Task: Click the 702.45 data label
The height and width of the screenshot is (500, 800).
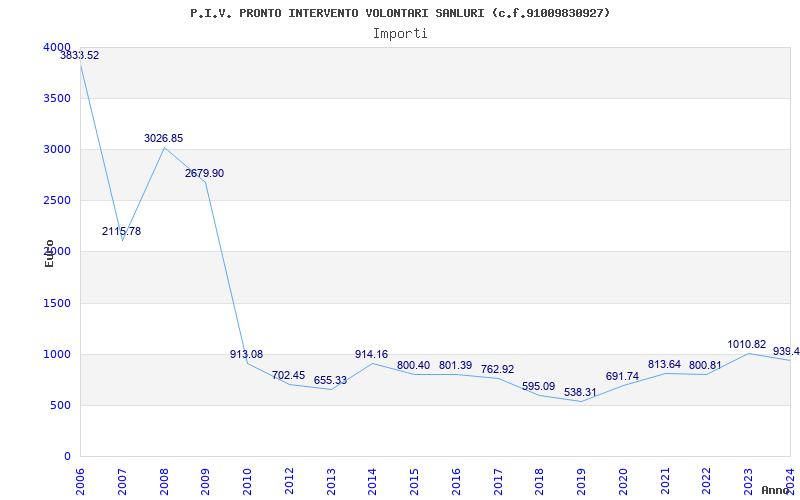Action: [x=288, y=376]
